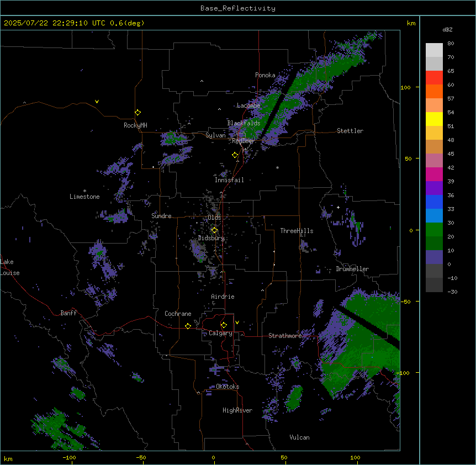Viewport: 476px width, 465px height.
Task: Select the yellow diamond marker between Olds and Didsbury
Action: tap(214, 230)
